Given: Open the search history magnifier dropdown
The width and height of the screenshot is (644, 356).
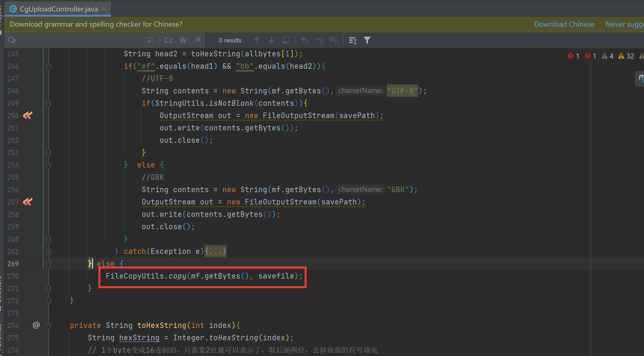Looking at the screenshot, I should pyautogui.click(x=12, y=40).
